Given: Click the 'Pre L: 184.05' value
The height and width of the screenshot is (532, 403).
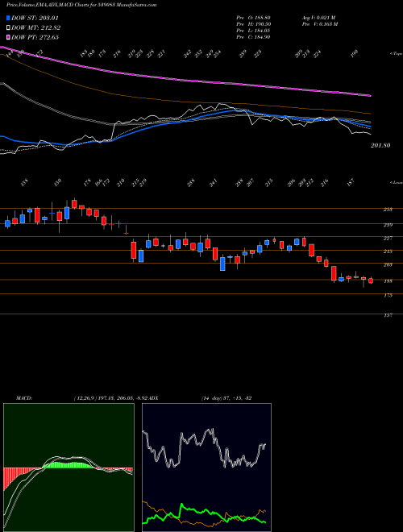Looking at the screenshot, I should coord(253,31).
